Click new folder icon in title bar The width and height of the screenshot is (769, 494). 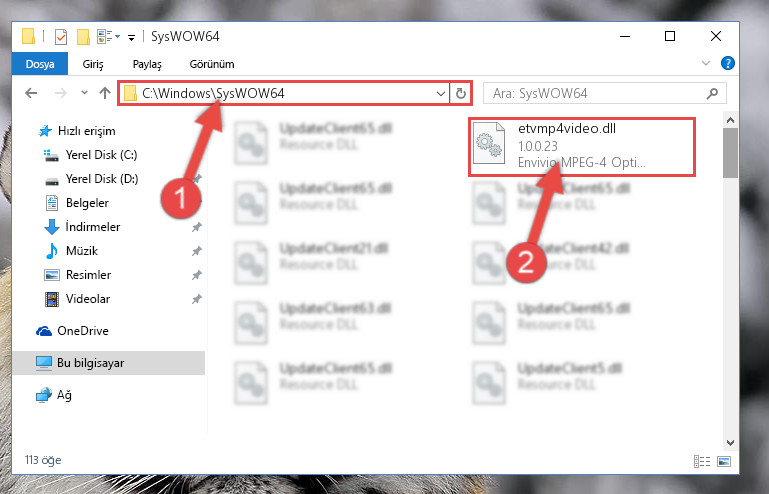click(x=83, y=37)
